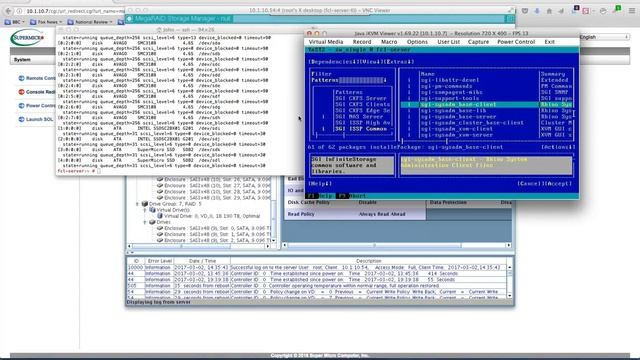Open the Record menu in iKVM viewer
Viewport: 640px width, 360px height.
pos(362,42)
